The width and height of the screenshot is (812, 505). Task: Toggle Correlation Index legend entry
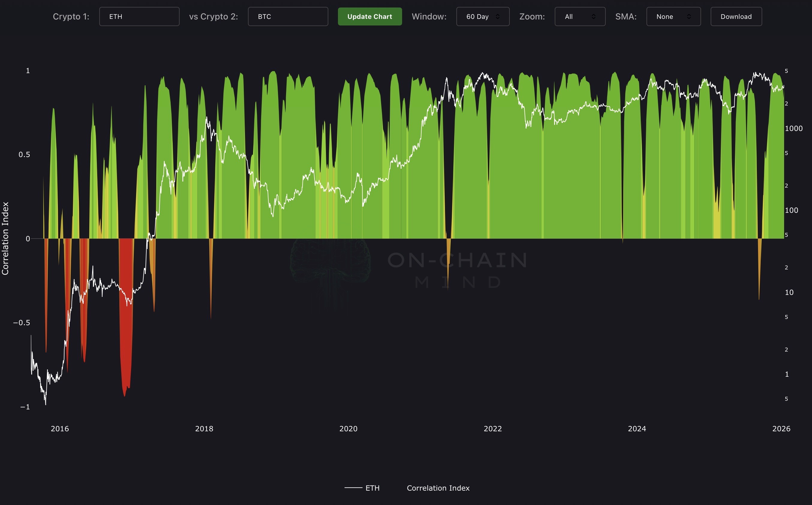click(438, 488)
